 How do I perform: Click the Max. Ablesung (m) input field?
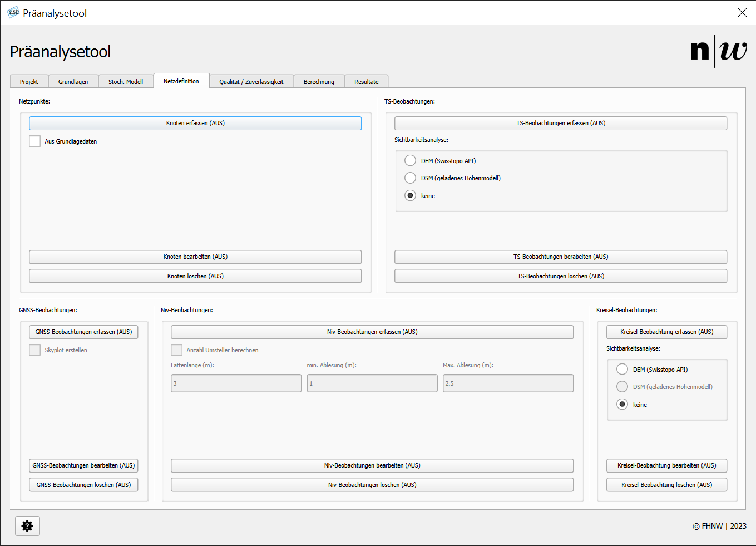click(x=508, y=383)
